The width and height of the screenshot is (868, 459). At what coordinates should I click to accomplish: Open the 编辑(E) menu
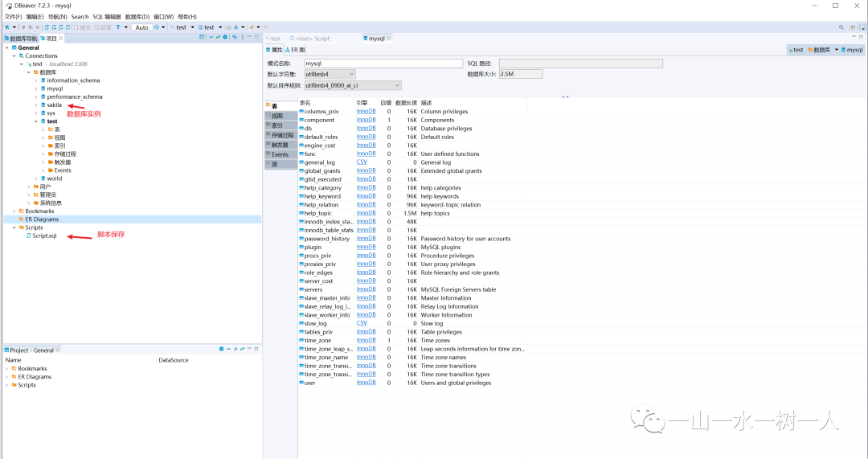pos(35,17)
